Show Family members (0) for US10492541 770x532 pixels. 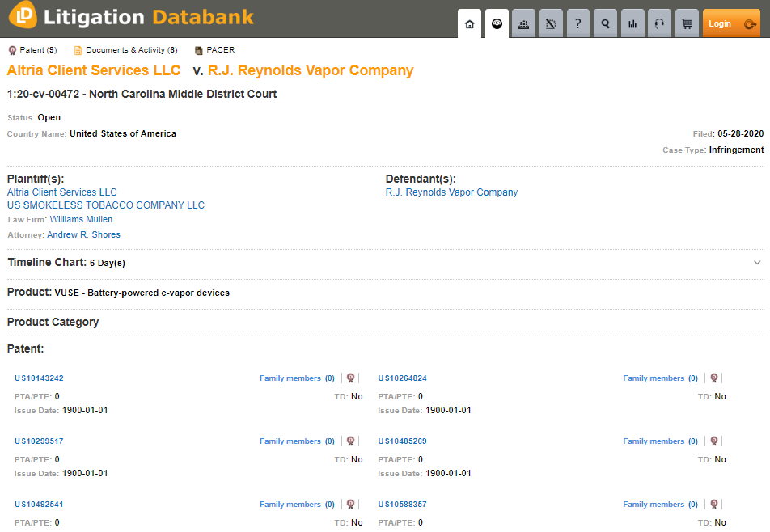point(297,504)
